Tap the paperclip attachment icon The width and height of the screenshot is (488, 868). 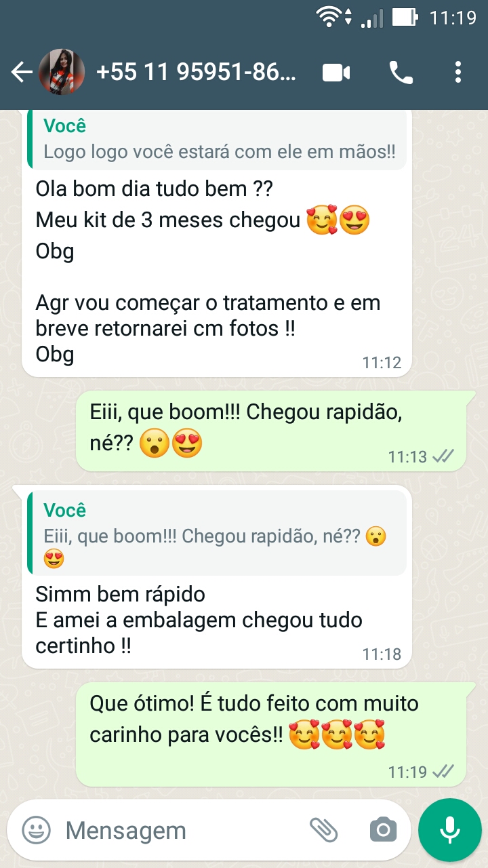pos(324,830)
